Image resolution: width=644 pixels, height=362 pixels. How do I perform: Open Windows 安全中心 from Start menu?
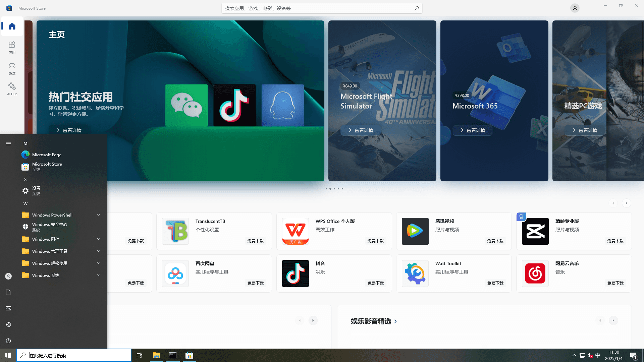click(x=62, y=227)
